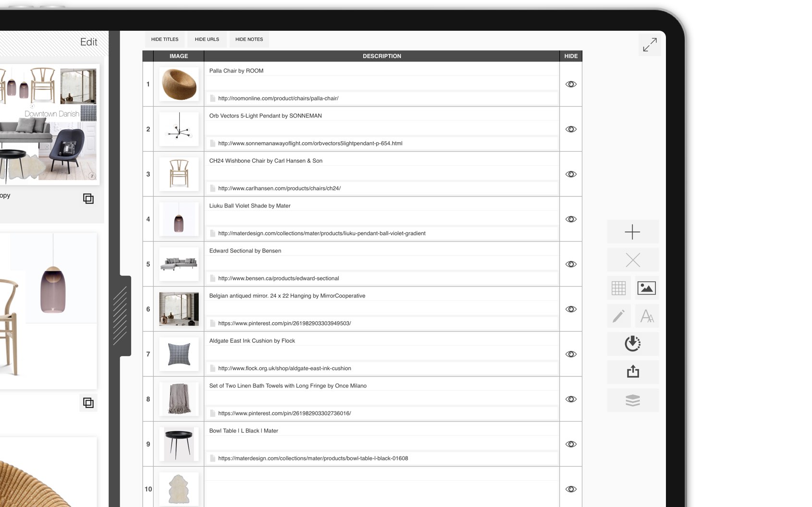Click the HIDE NOTES button
The image size is (812, 507).
pyautogui.click(x=249, y=39)
